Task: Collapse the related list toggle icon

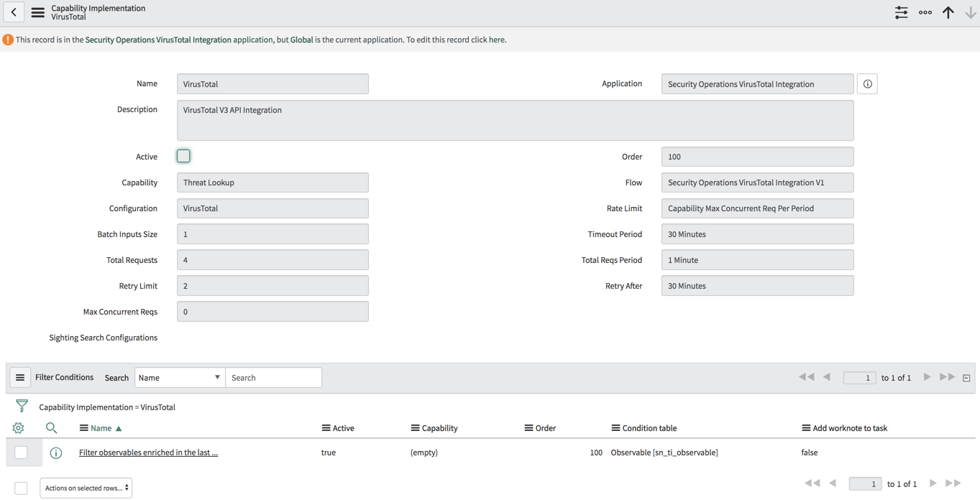Action: tap(966, 378)
